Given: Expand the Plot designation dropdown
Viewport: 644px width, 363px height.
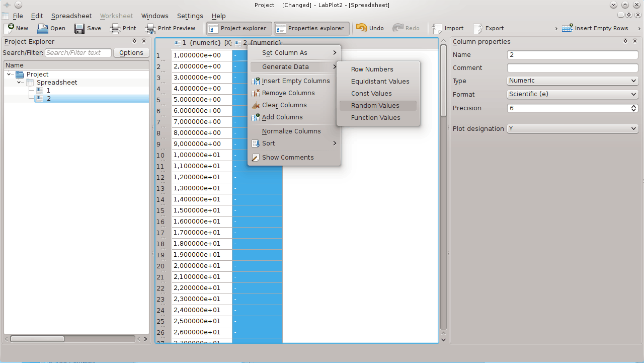Looking at the screenshot, I should pos(572,129).
